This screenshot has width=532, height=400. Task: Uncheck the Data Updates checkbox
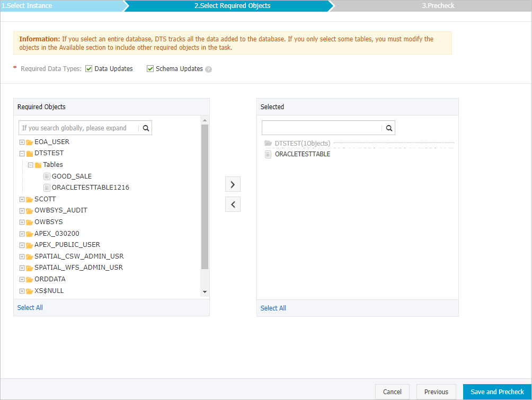[x=88, y=68]
